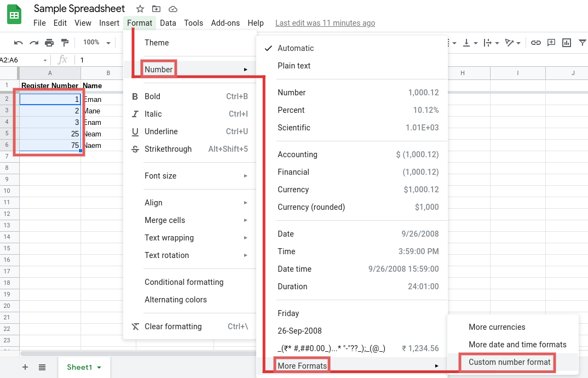Image resolution: width=588 pixels, height=378 pixels.
Task: Insert a comment
Action: (551, 42)
